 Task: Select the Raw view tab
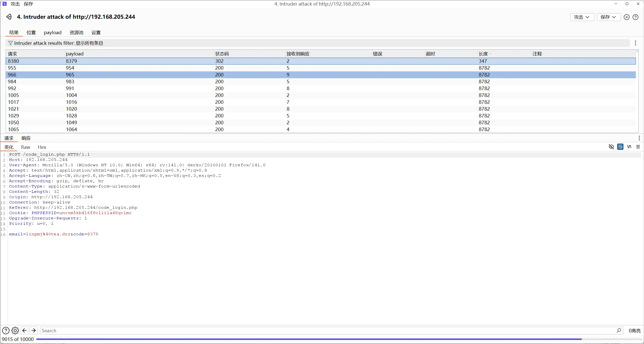coord(25,147)
